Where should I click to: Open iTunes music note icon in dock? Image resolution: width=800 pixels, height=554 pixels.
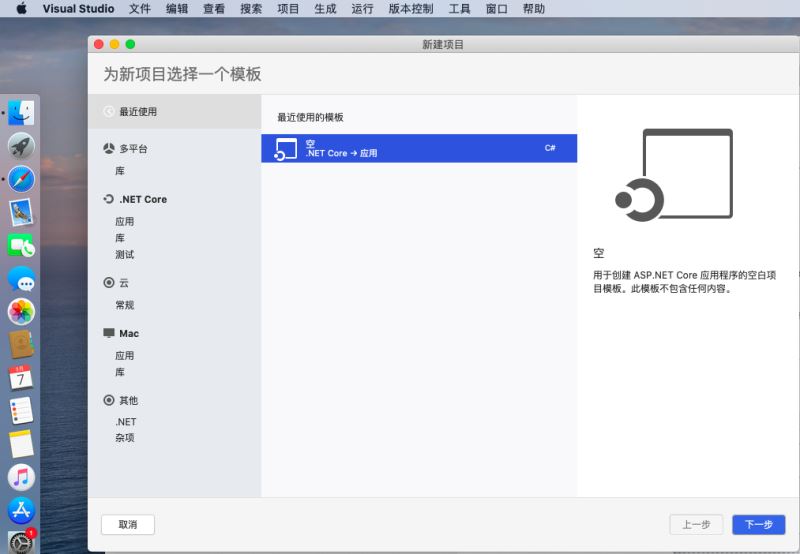tap(21, 477)
